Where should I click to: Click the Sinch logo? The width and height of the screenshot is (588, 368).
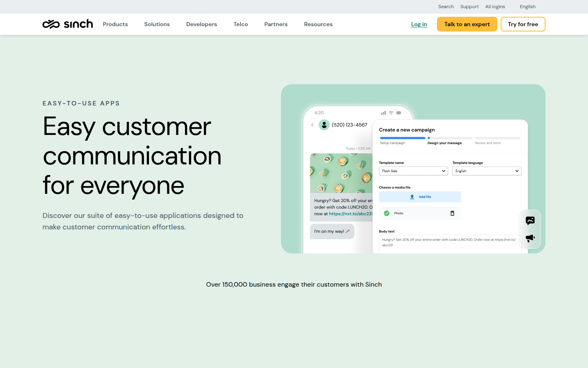68,24
